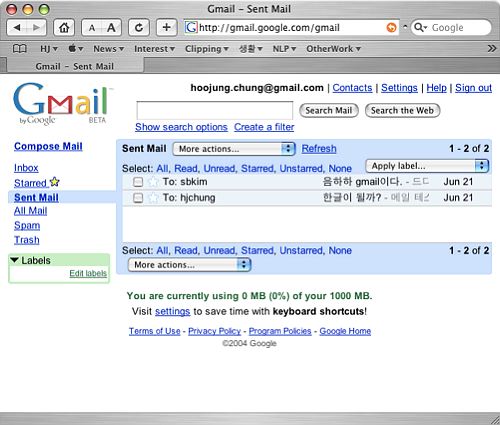This screenshot has height=425, width=500.
Task: Click settings link in keyboard shortcuts tip
Action: (172, 311)
